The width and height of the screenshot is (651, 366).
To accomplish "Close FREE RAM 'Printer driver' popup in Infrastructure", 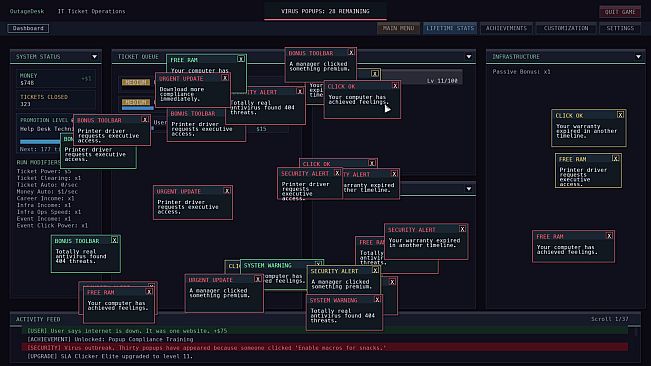I will (616, 159).
